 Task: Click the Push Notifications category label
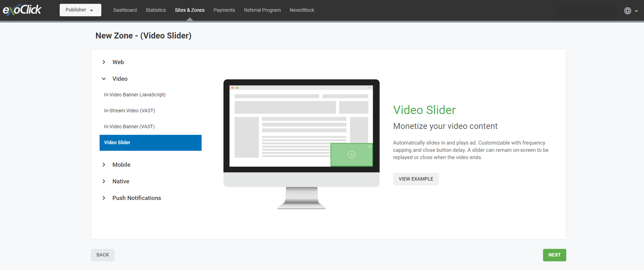pyautogui.click(x=137, y=198)
